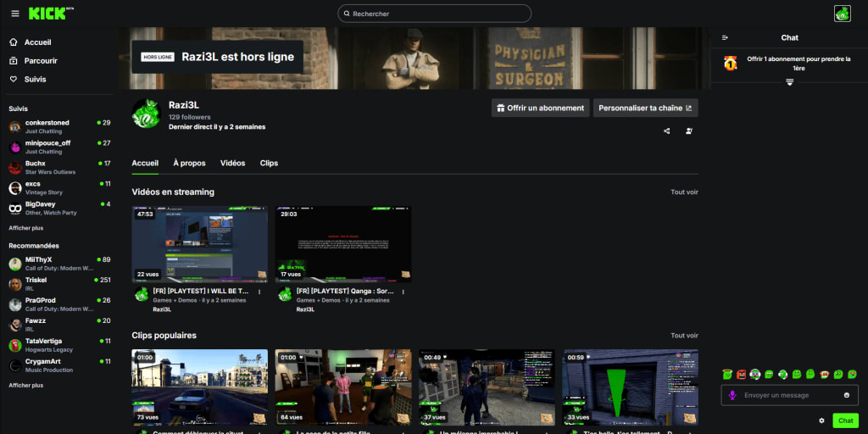Screen dimensions: 868x434
Task: Click the number 1 gift leaderboard badge
Action: pyautogui.click(x=731, y=63)
